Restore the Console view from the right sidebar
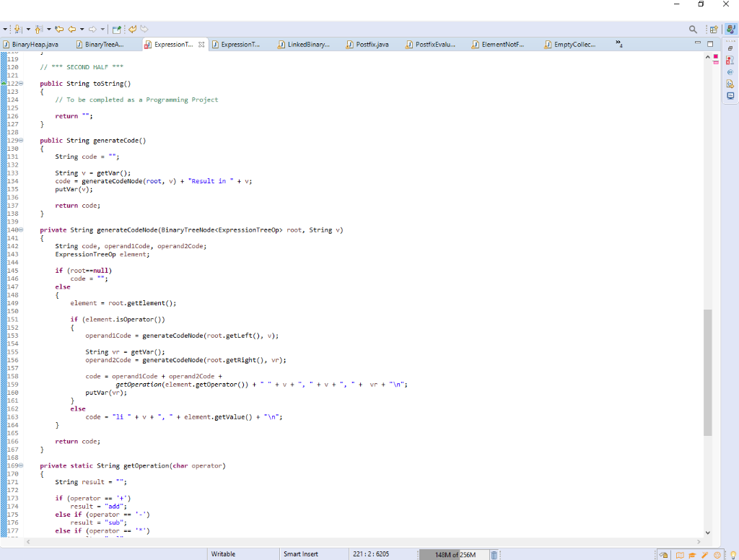 click(730, 95)
